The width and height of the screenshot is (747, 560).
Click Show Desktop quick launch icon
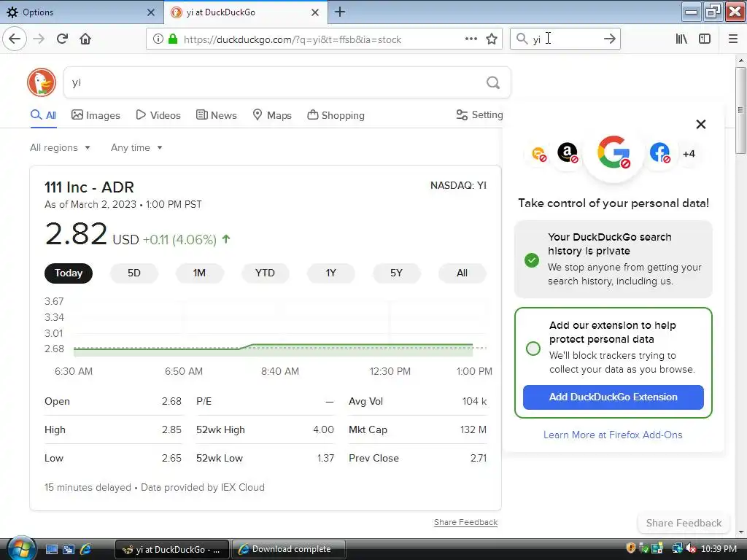(x=52, y=549)
